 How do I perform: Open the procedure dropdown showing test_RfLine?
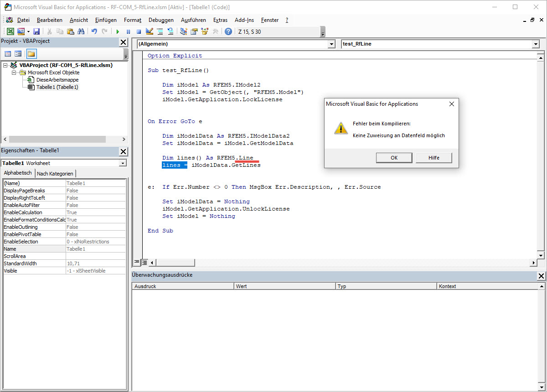535,44
